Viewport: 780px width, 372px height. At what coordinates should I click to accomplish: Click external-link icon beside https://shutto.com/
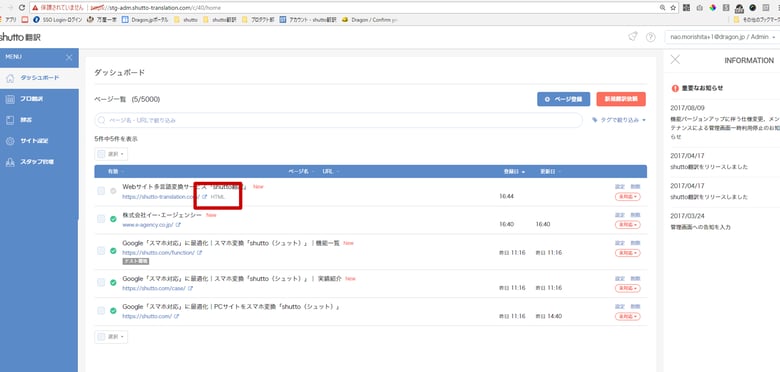[177, 316]
